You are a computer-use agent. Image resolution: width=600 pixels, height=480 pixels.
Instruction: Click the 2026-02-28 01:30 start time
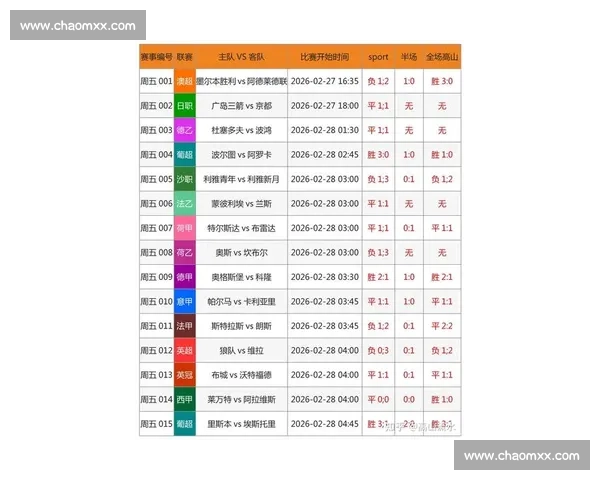click(x=325, y=130)
